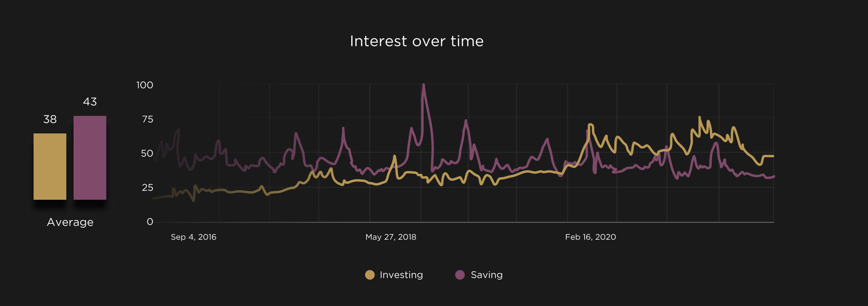868x306 pixels.
Task: Click the average value 38 label
Action: click(x=50, y=119)
